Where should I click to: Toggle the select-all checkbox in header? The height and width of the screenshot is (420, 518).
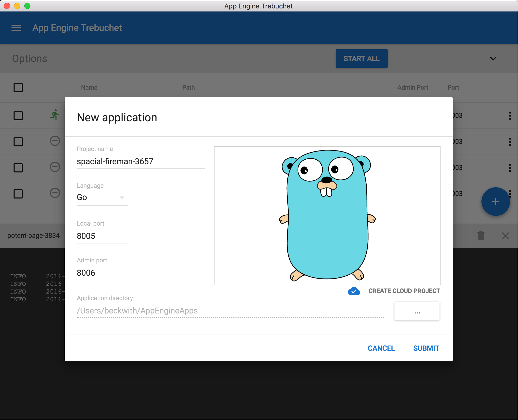pos(18,88)
